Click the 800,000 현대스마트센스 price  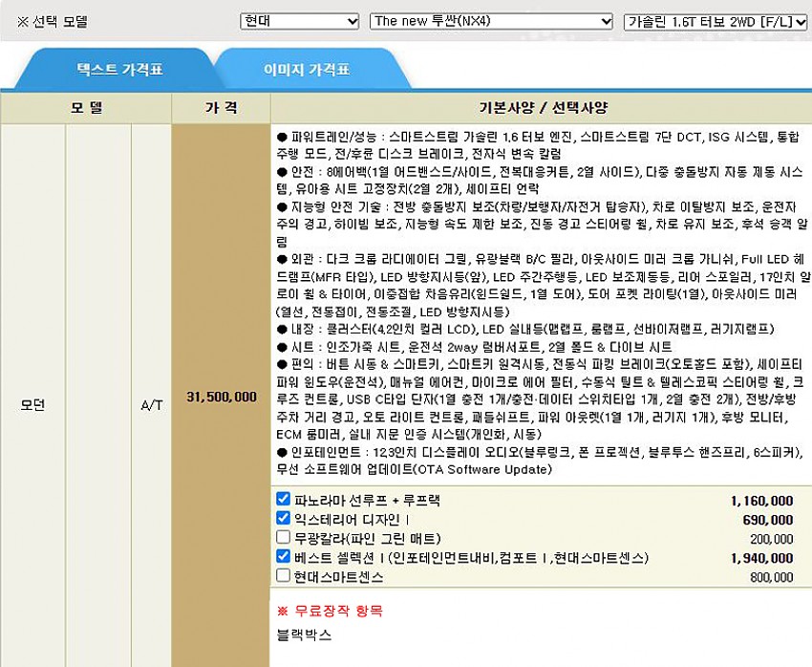[x=770, y=577]
